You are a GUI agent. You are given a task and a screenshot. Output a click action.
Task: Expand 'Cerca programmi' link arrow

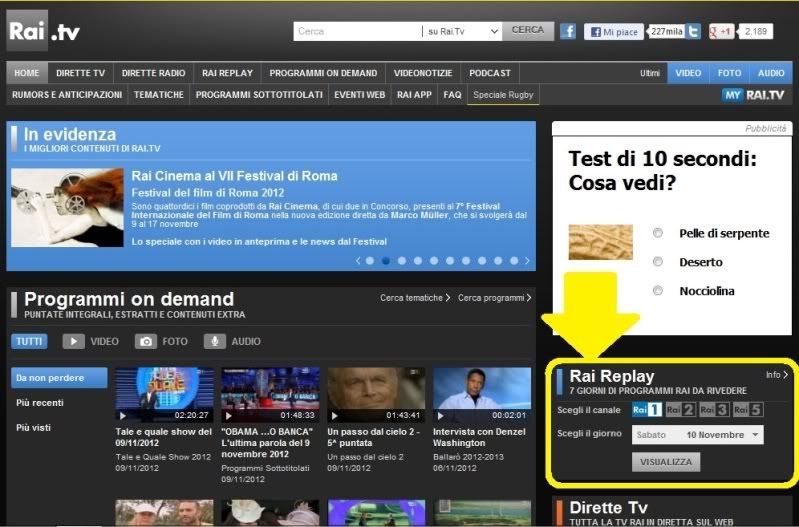pos(495,298)
